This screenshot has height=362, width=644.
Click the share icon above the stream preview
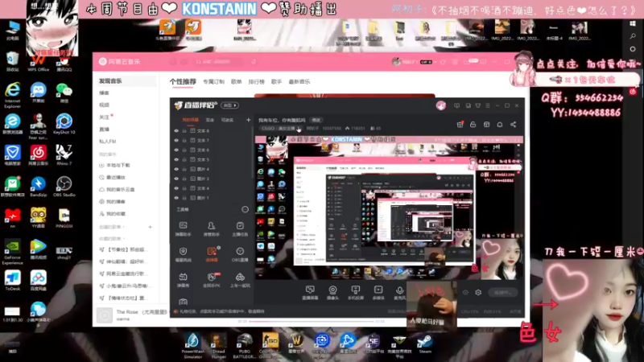(513, 125)
